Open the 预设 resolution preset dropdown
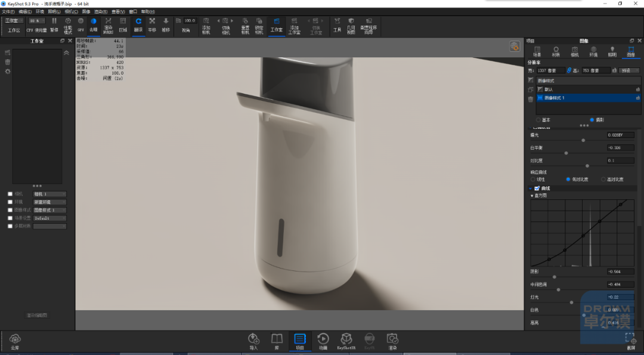This screenshot has width=644, height=355. (629, 70)
